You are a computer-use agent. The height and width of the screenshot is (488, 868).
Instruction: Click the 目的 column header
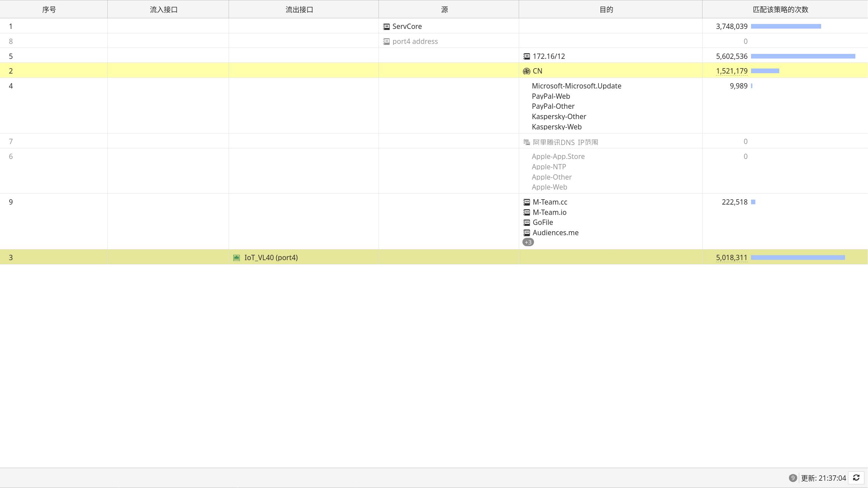pyautogui.click(x=606, y=9)
